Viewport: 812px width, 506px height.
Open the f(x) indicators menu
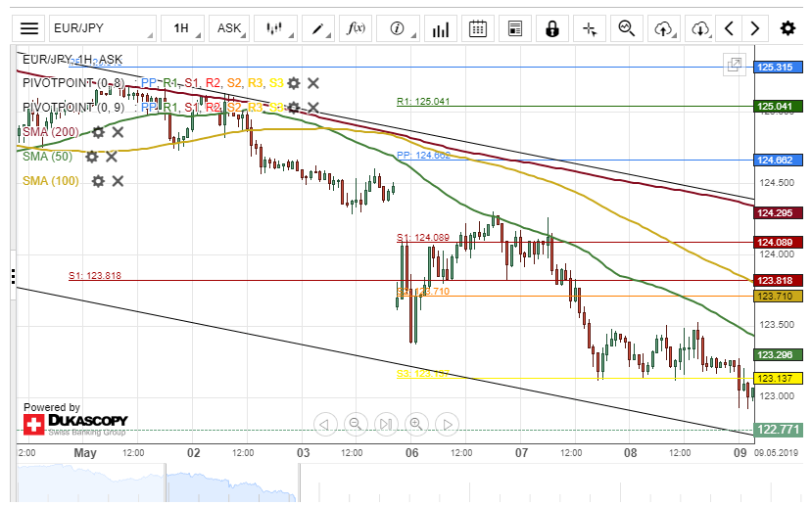[x=356, y=28]
